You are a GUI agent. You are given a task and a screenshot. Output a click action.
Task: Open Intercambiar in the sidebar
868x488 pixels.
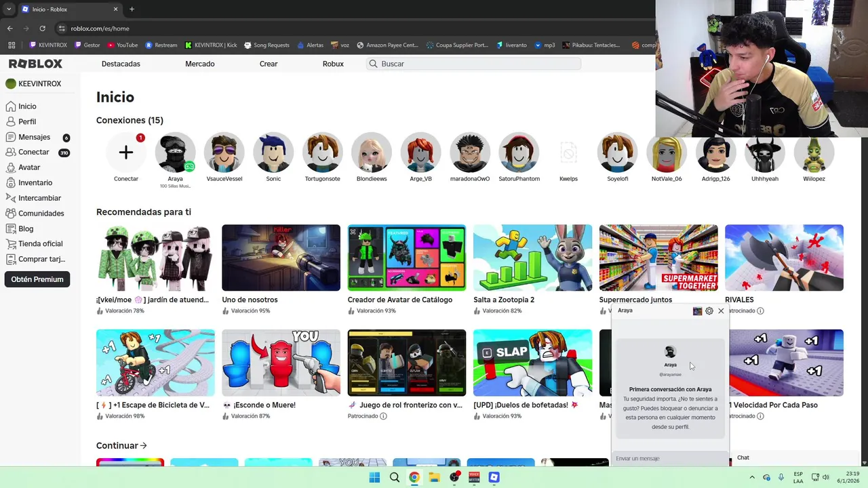(33, 198)
